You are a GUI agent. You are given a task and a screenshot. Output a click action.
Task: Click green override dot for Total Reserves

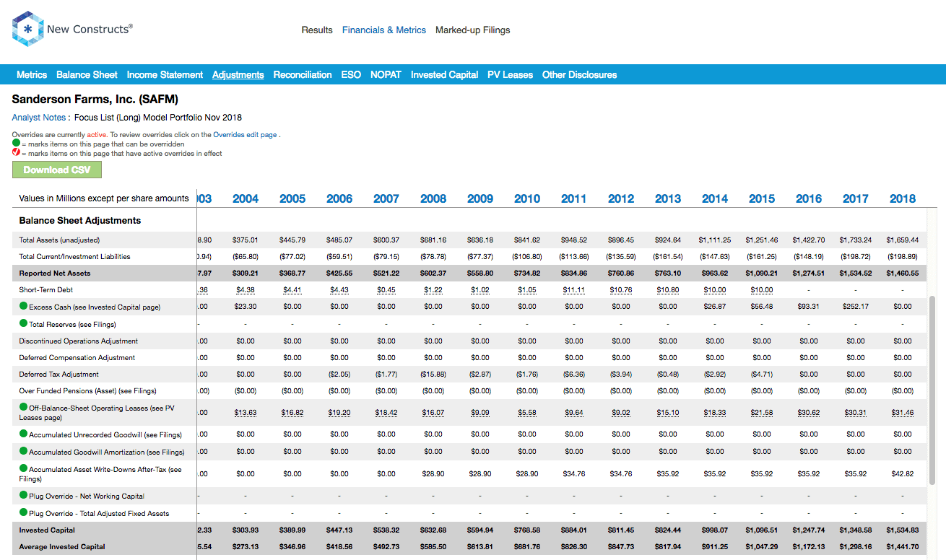[24, 323]
